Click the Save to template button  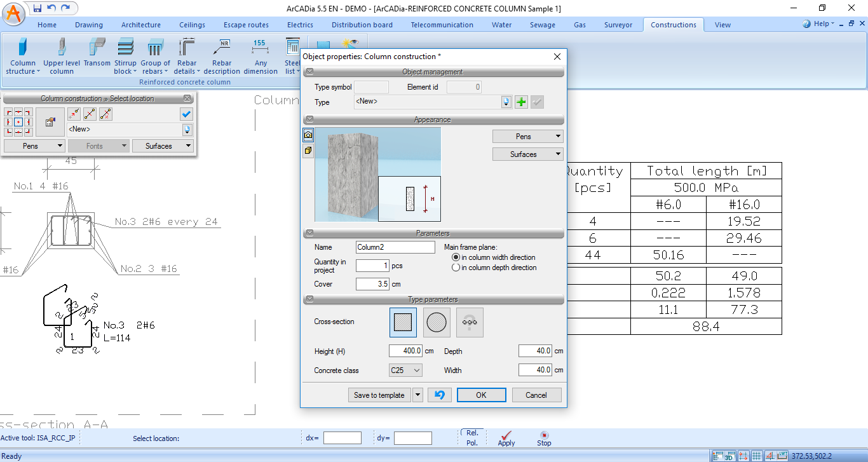(x=379, y=395)
